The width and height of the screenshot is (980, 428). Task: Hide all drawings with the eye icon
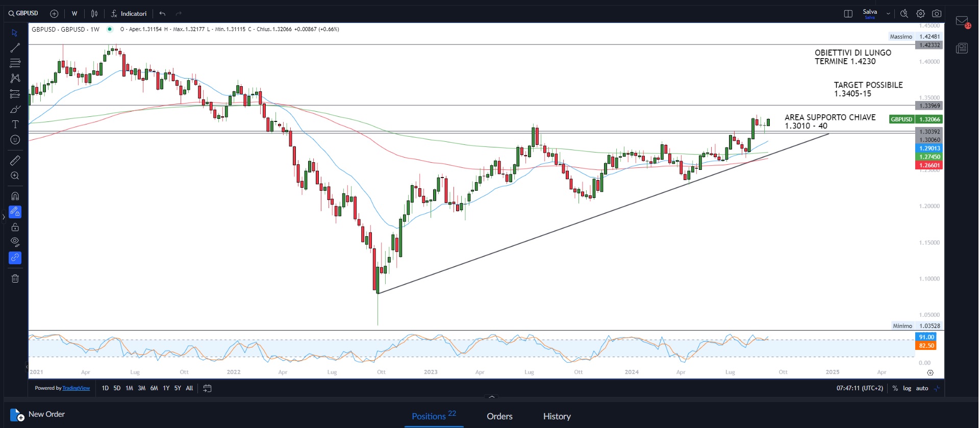(x=15, y=242)
